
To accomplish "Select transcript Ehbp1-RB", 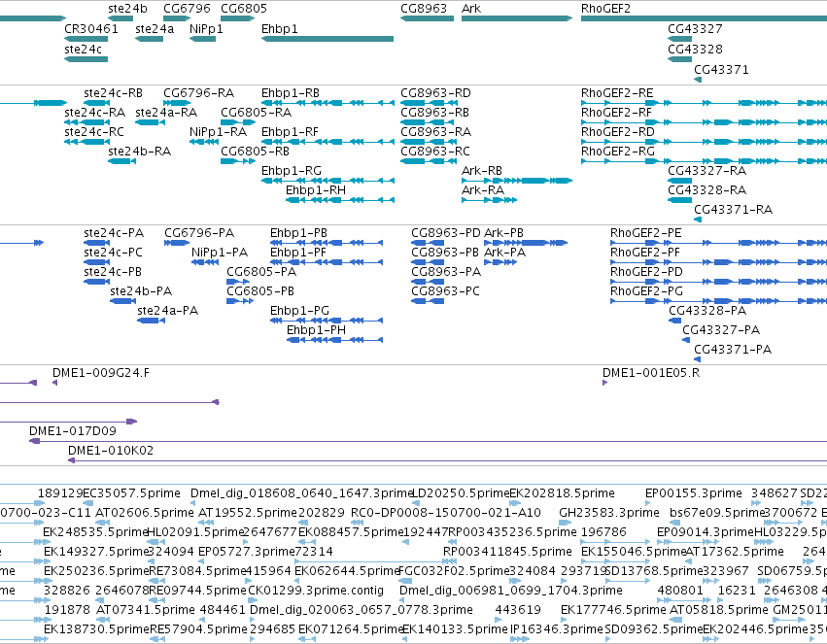I will (x=291, y=93).
